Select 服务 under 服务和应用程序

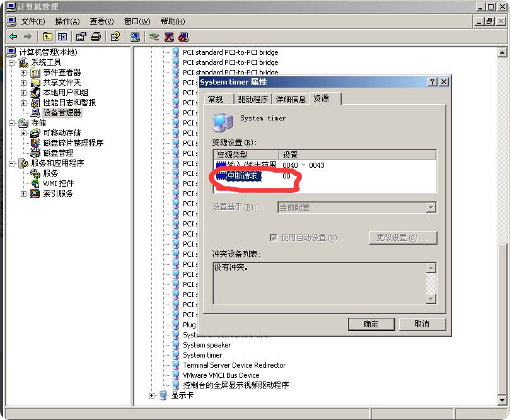[x=50, y=173]
